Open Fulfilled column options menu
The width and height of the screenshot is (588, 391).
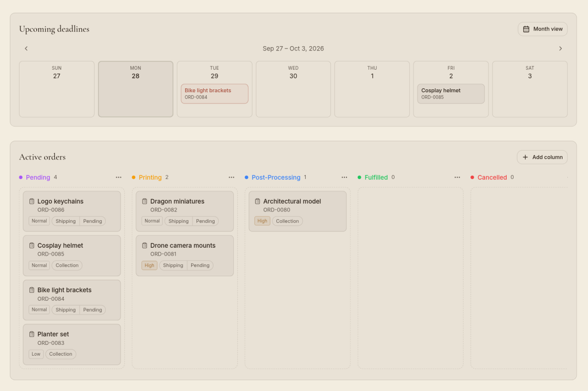(x=457, y=178)
